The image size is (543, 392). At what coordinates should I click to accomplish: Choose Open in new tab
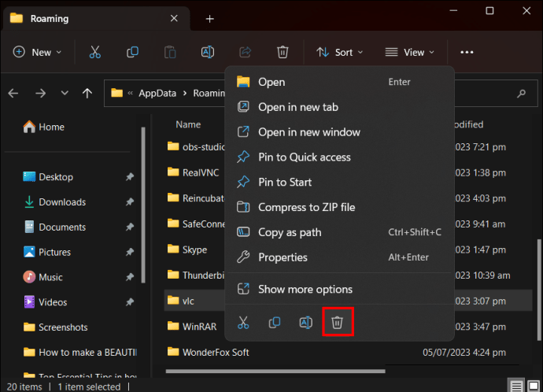click(339, 107)
